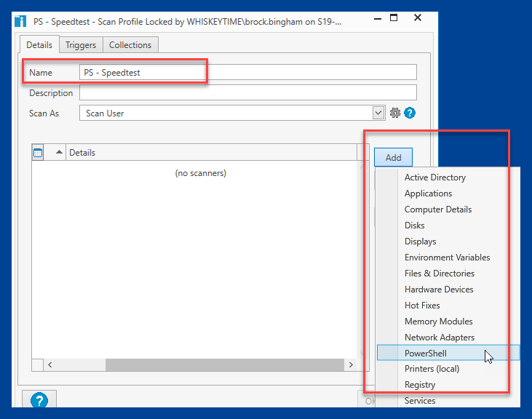The height and width of the screenshot is (419, 532).
Task: Select Computer Details in the Add menu
Action: coord(448,209)
